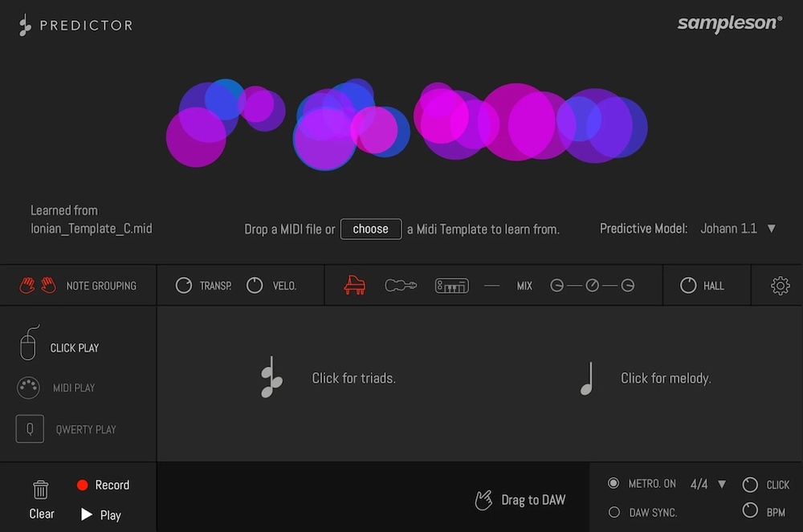Click the "Learned from" text
Screen dimensions: 803x532
(x=64, y=210)
